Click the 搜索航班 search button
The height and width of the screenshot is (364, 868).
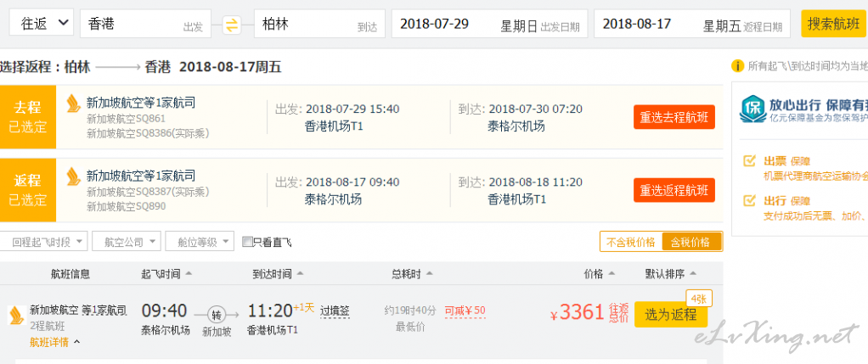pyautogui.click(x=833, y=24)
